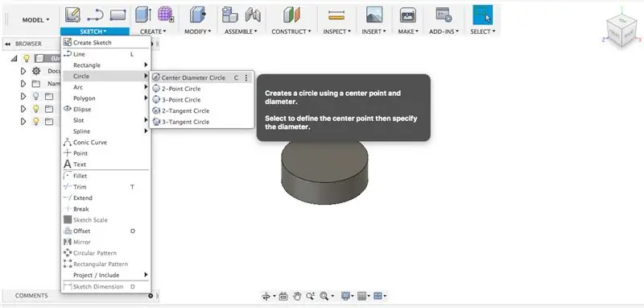Expand the Document Settings tree node
Viewport: 644px width, 308px height.
[x=23, y=71]
